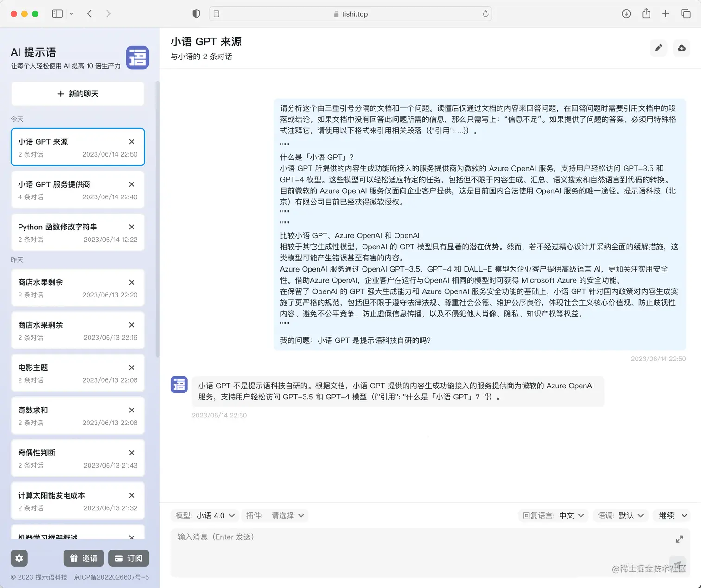This screenshot has width=701, height=588.
Task: Click the 与小语的 2 条对话 subtitle
Action: pyautogui.click(x=201, y=57)
